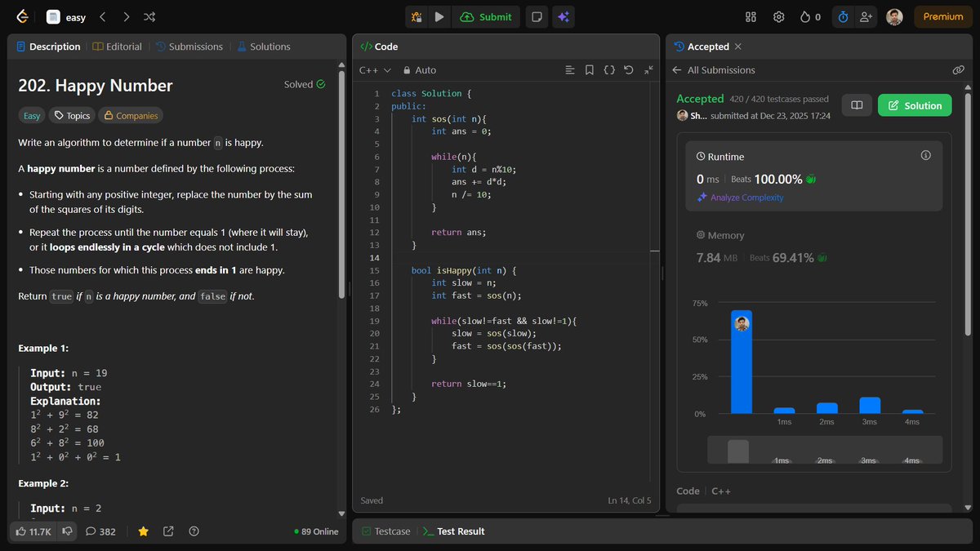
Task: Open the editorial book icon button
Action: tap(857, 105)
